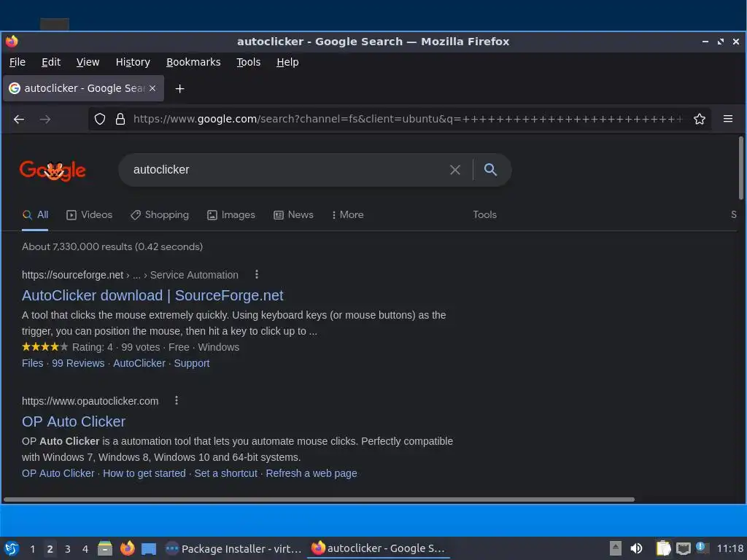Screen dimensions: 747x560
Task: Open the File menu
Action: click(18, 62)
